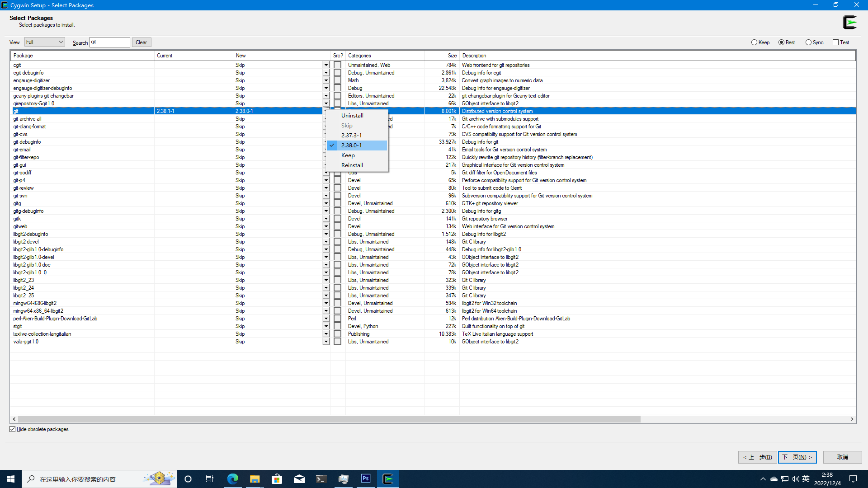The width and height of the screenshot is (868, 488).
Task: Enable the Test checkbox
Action: [x=835, y=42]
